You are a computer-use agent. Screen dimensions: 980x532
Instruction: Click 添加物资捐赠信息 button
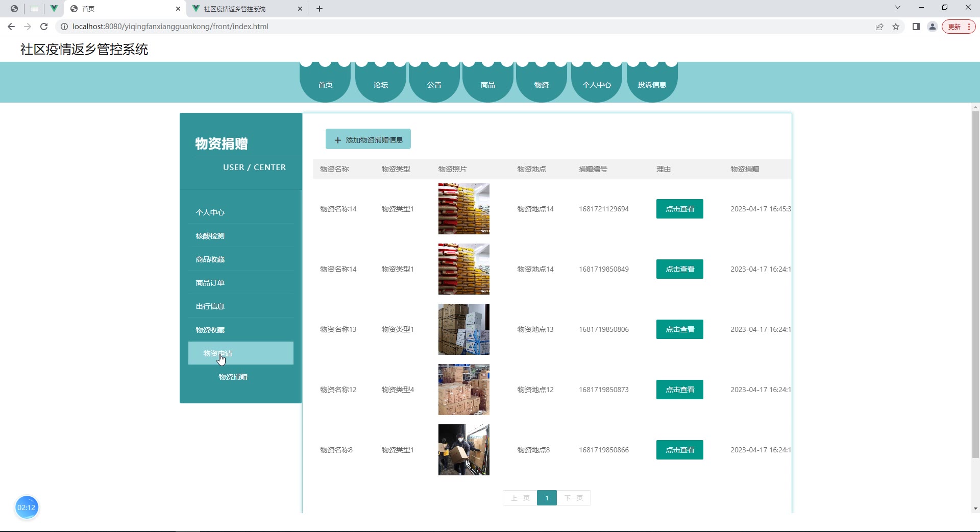[368, 139]
